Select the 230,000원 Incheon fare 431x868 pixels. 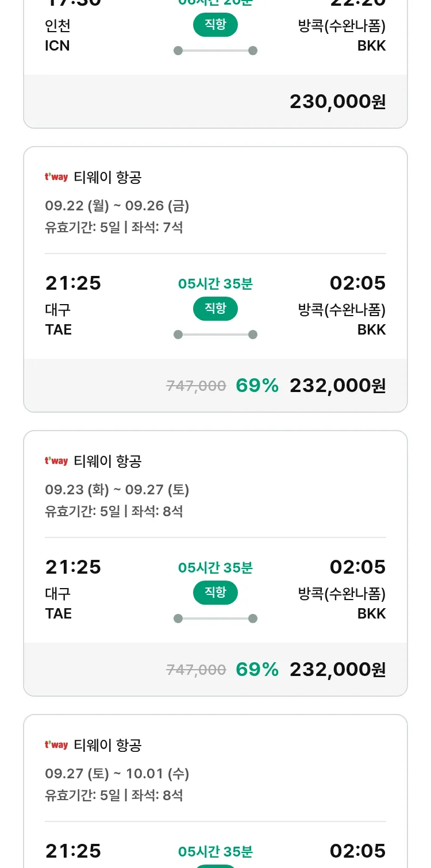coord(337,102)
